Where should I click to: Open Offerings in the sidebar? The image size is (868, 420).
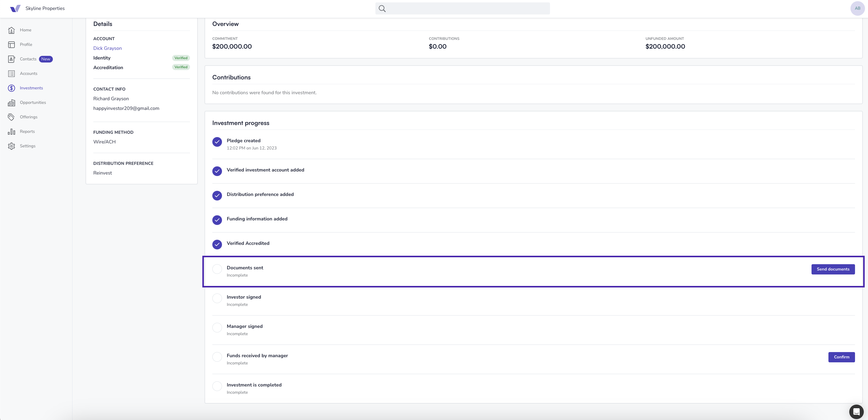pyautogui.click(x=29, y=117)
